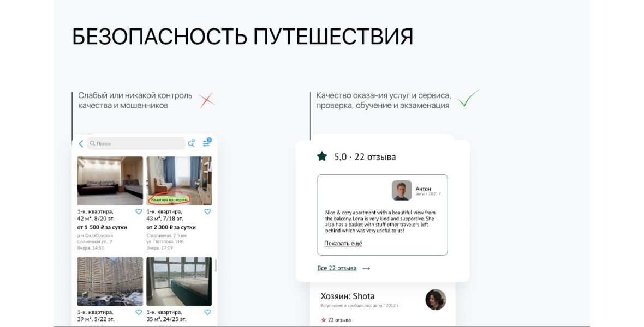
Task: Favorite the 35 м² apartment with the heart icon
Action: coord(207,312)
